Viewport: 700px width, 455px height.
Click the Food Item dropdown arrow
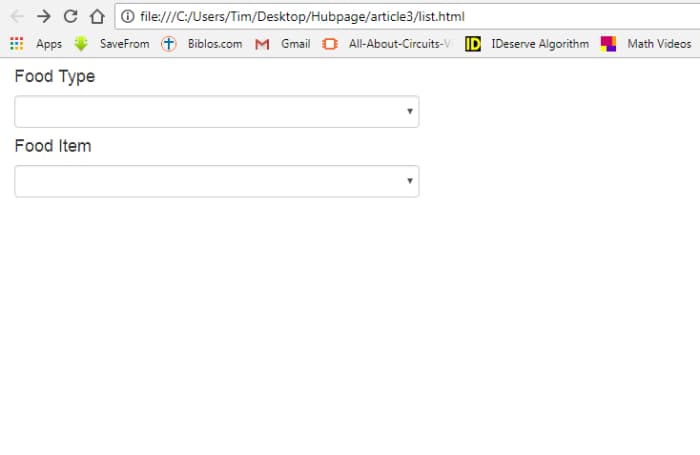point(409,181)
